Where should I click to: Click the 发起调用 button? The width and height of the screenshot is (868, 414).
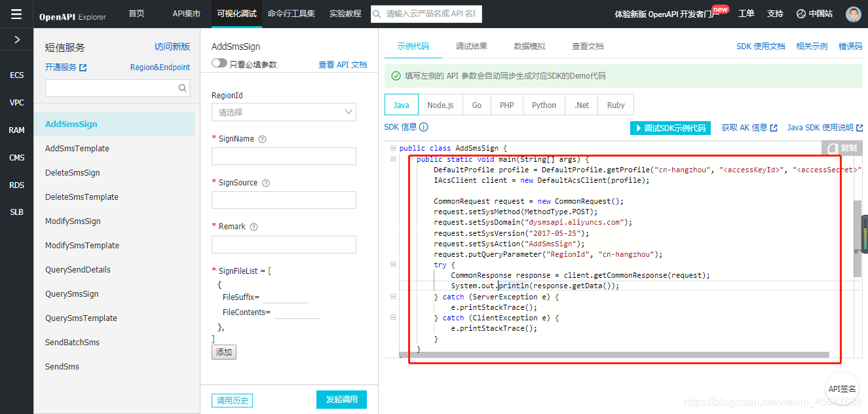341,400
